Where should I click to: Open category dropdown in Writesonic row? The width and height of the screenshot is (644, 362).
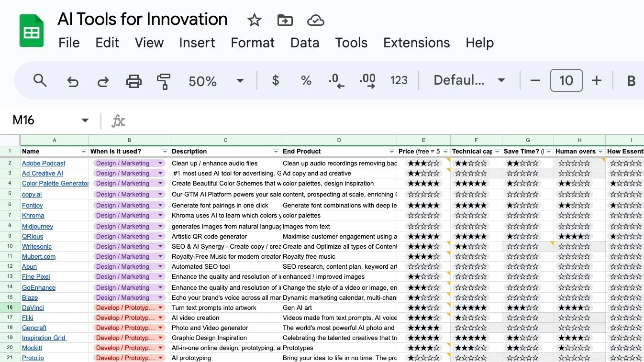click(x=160, y=246)
